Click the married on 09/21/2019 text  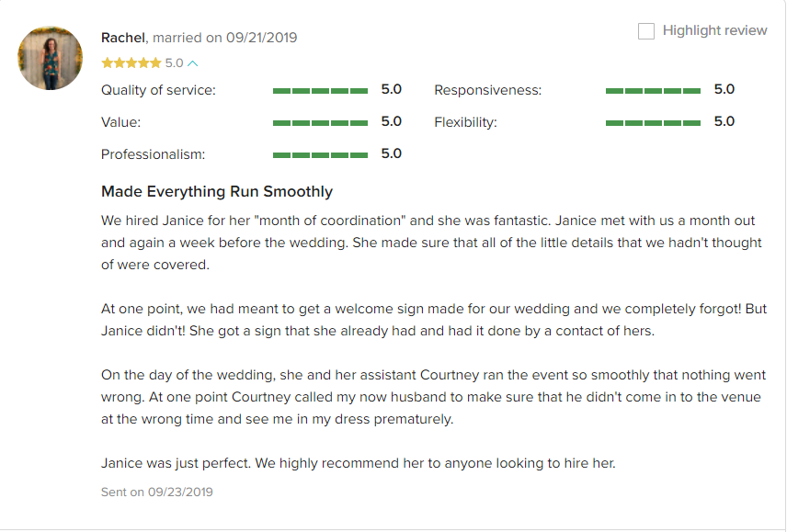[x=225, y=38]
